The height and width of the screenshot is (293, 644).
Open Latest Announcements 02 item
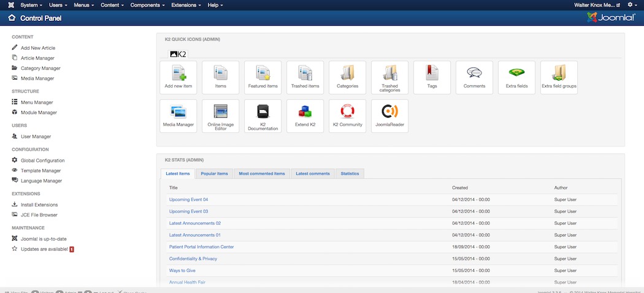[195, 223]
